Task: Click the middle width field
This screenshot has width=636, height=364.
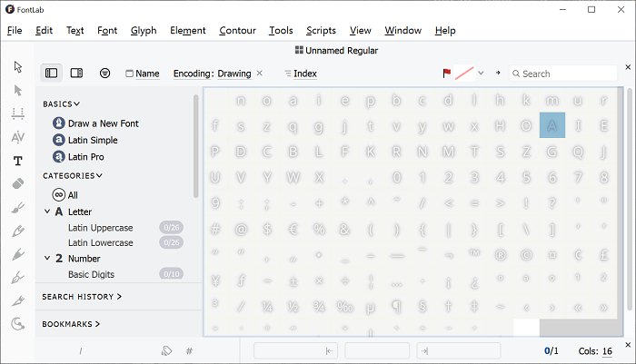Action: pyautogui.click(x=377, y=350)
